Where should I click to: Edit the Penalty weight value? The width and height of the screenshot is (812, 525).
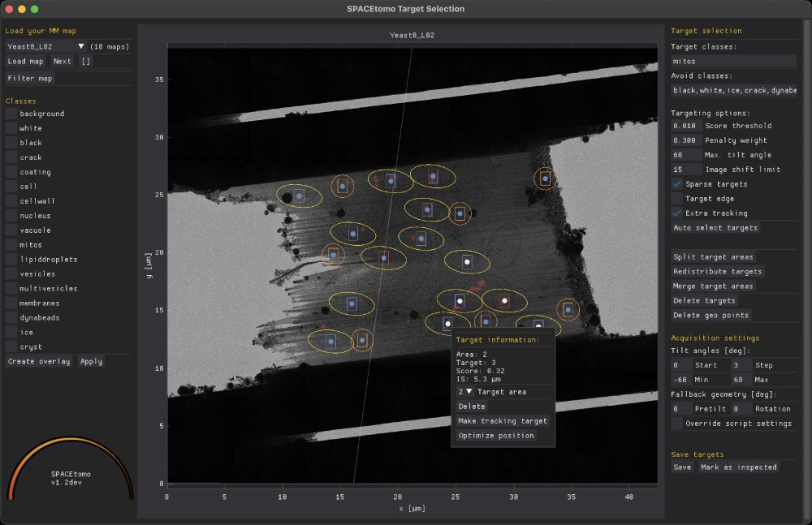pyautogui.click(x=685, y=140)
